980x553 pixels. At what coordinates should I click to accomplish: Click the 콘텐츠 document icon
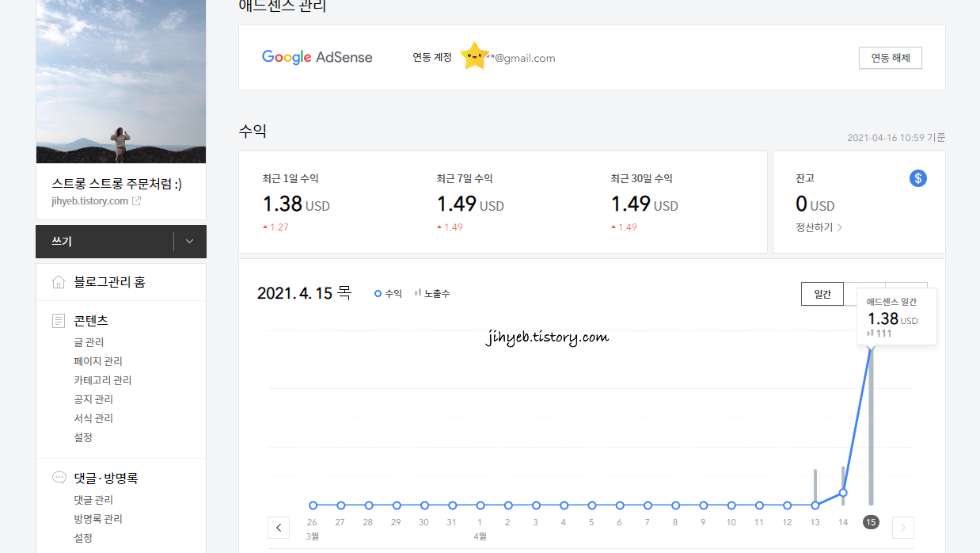point(59,321)
